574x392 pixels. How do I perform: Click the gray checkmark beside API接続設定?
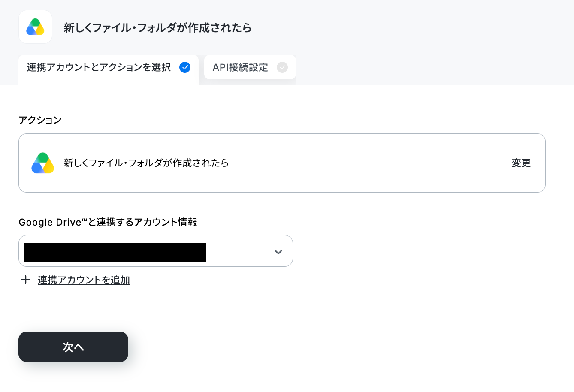click(x=282, y=67)
